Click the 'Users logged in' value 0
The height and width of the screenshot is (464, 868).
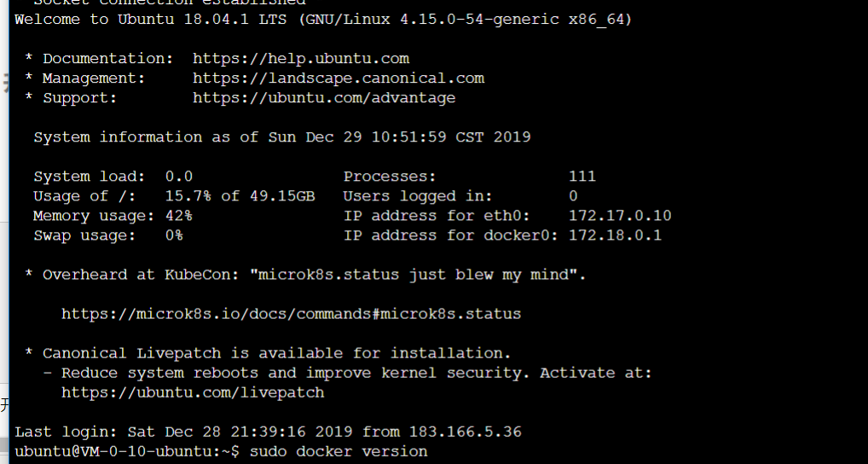point(573,196)
